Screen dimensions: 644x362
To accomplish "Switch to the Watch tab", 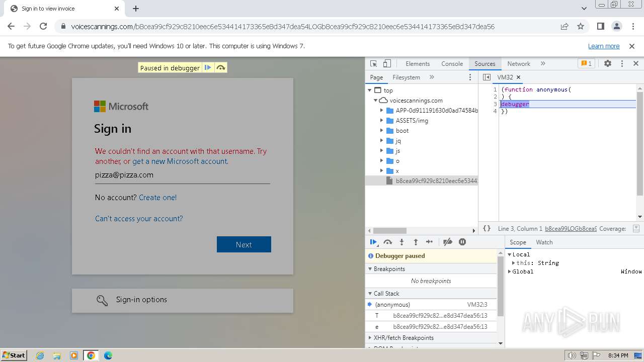I will pos(544,242).
